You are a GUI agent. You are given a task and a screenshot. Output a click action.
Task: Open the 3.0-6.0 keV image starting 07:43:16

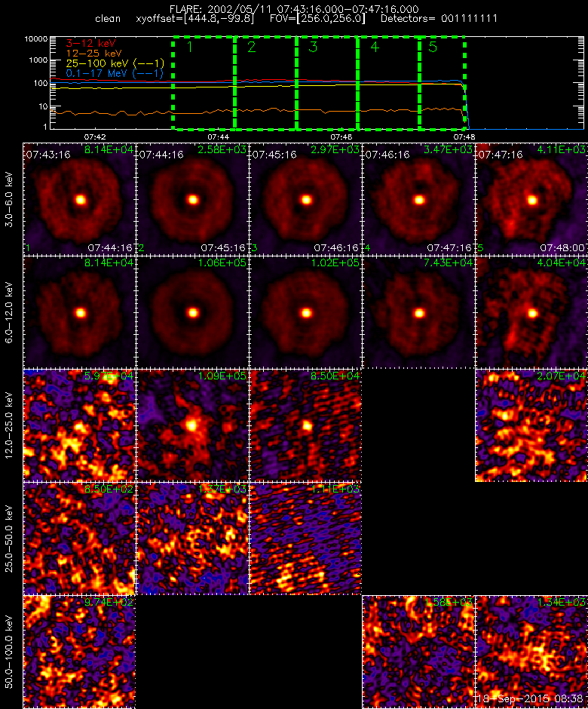(x=79, y=199)
